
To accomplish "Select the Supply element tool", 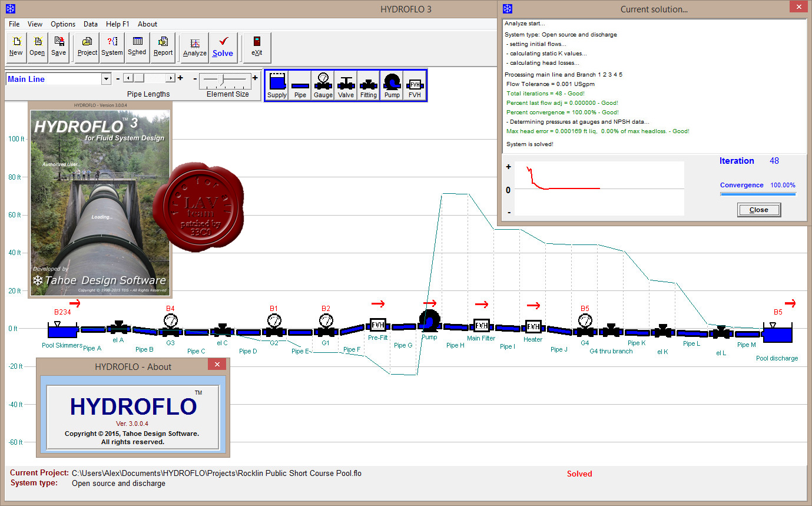I will 277,85.
